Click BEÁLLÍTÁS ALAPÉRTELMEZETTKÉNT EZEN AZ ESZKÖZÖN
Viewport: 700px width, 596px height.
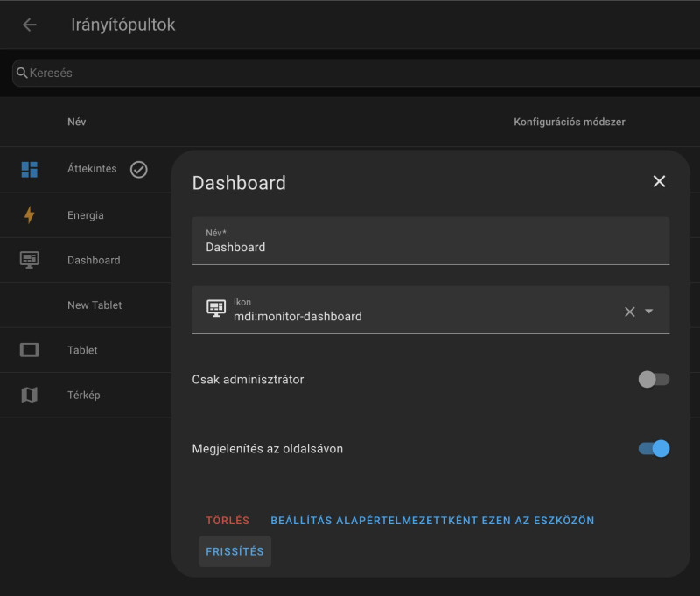coord(432,521)
